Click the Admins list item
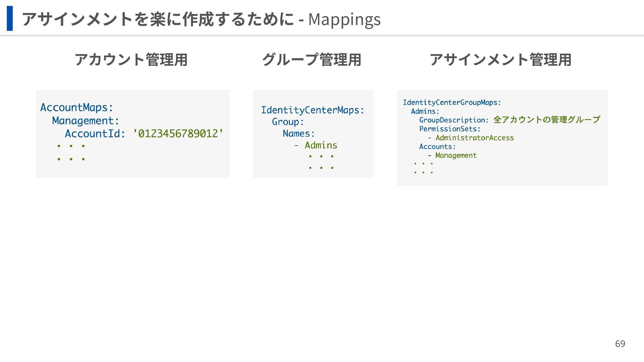This screenshot has height=362, width=644. coord(321,145)
